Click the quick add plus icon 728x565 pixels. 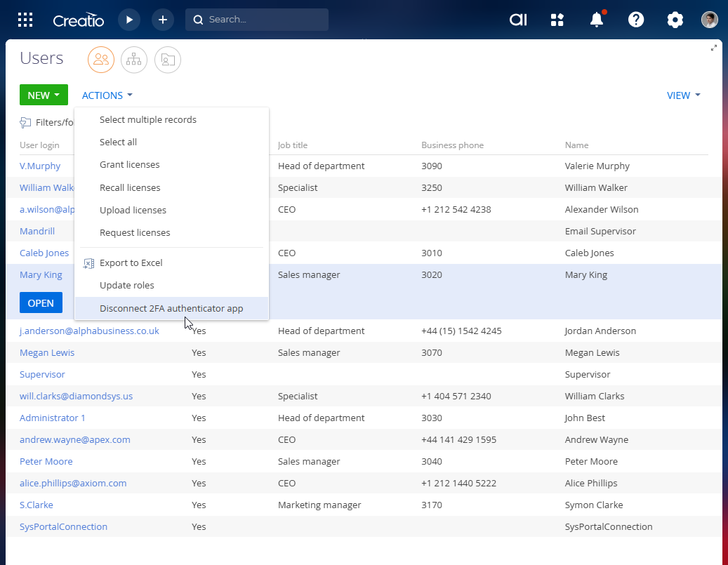click(x=163, y=20)
